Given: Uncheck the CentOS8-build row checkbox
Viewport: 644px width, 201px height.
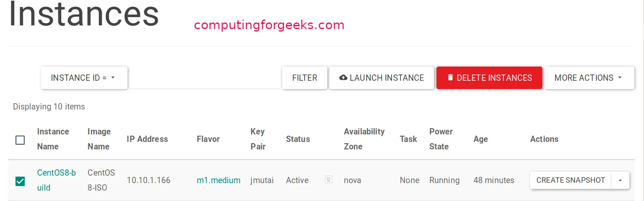Looking at the screenshot, I should point(20,181).
